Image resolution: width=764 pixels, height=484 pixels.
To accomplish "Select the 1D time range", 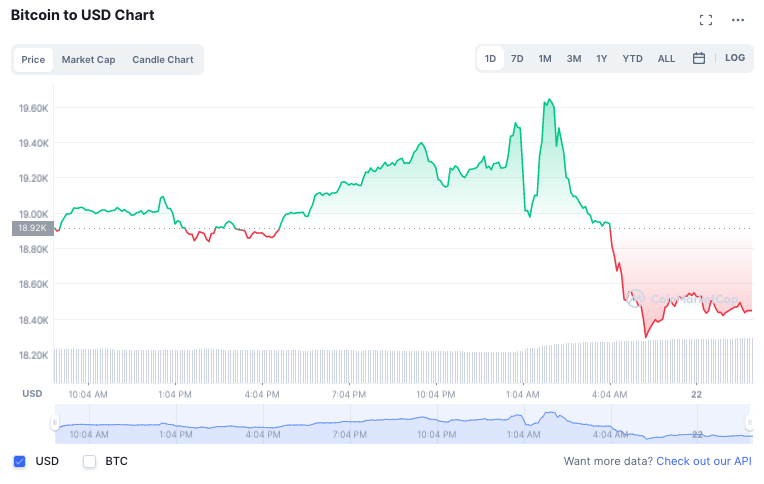I will [490, 58].
